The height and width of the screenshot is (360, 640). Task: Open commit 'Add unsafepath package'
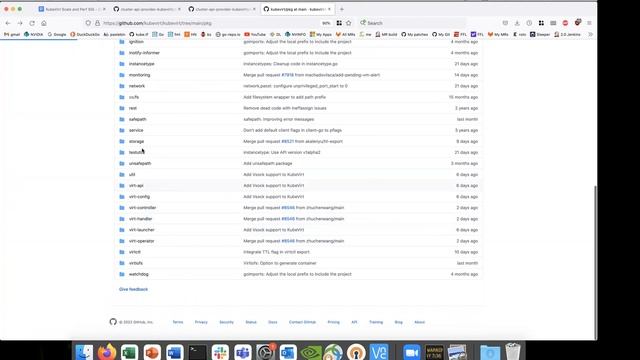click(268, 163)
